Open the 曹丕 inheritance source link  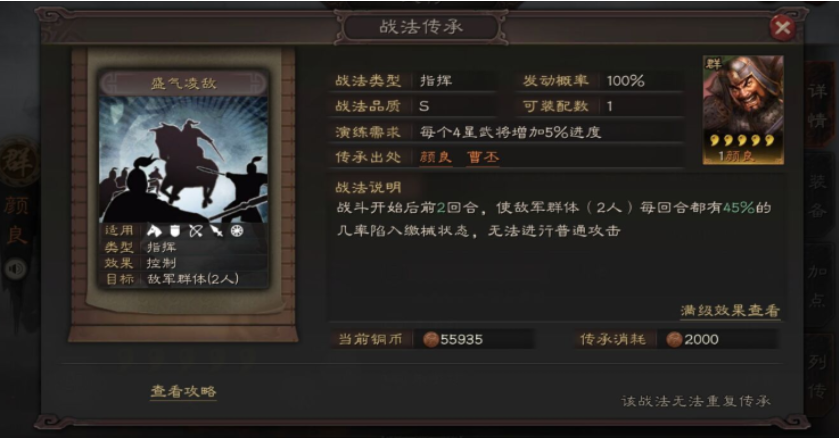click(483, 157)
